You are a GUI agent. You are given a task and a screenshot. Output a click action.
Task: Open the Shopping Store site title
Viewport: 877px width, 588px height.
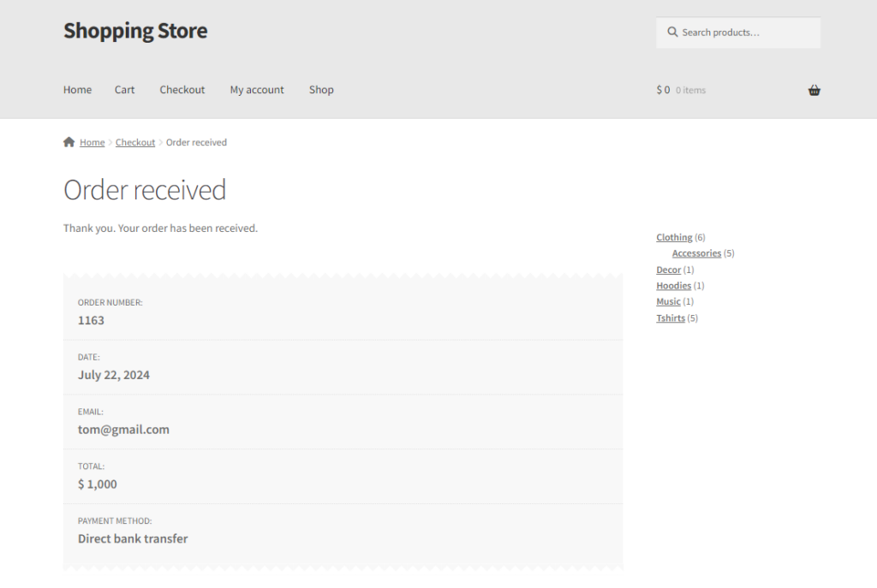135,31
